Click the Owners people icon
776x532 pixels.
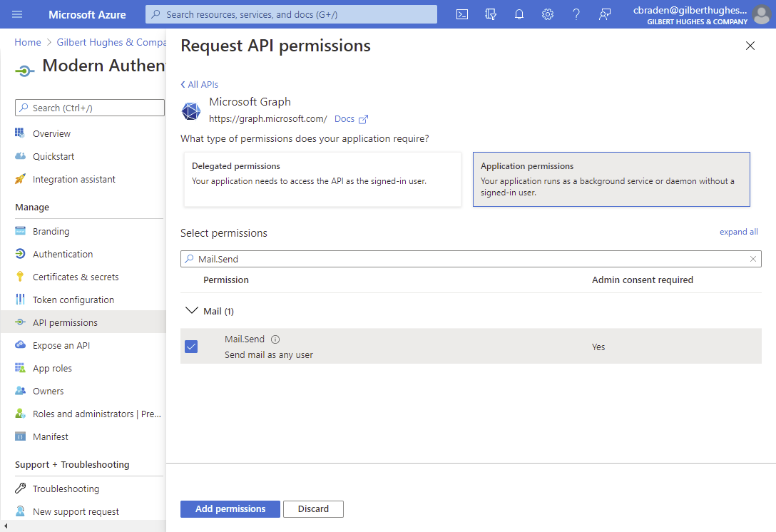coord(20,391)
